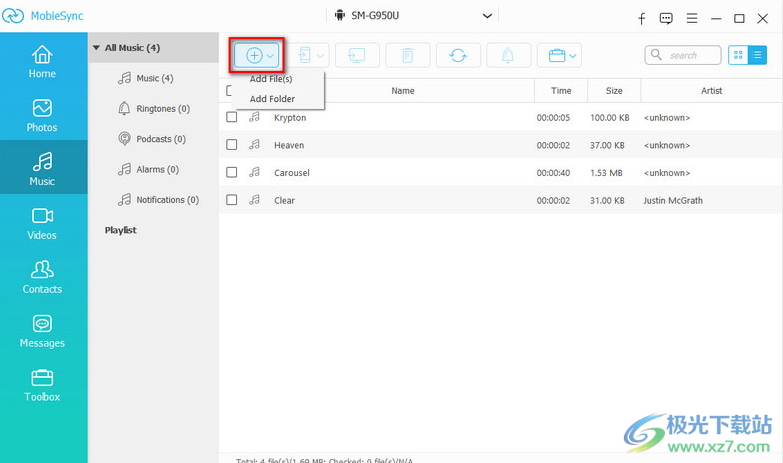
Task: Click the Justin McGrath artist cell
Action: click(673, 200)
